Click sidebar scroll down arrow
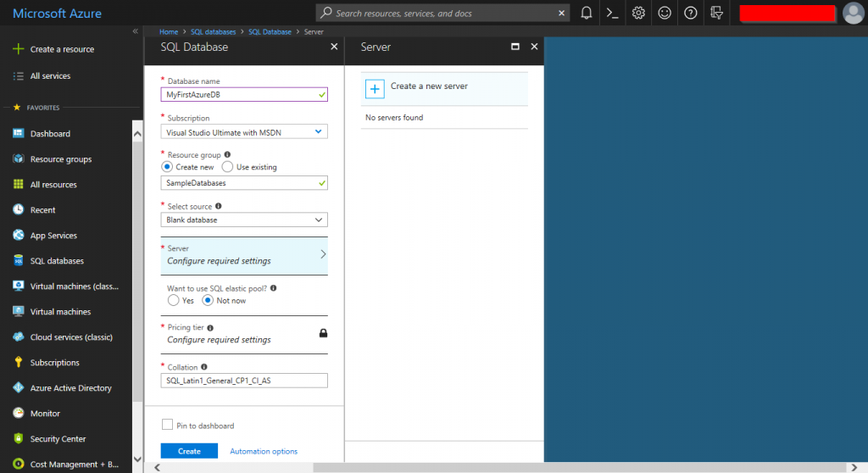 (x=137, y=459)
